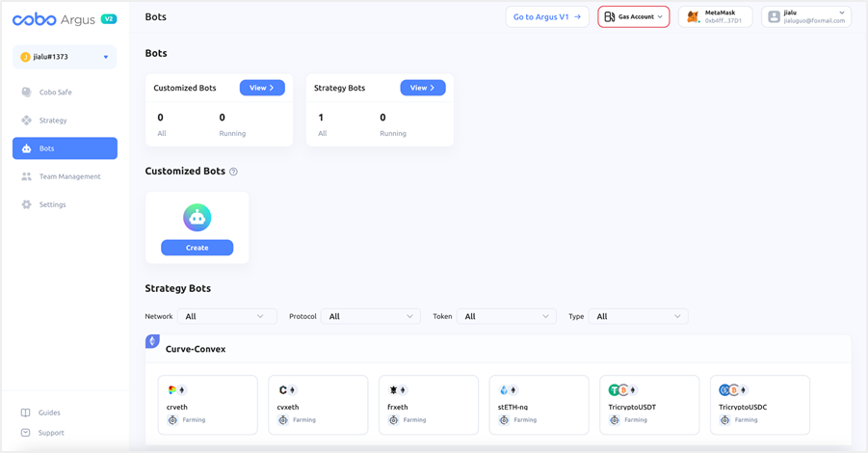
Task: Open the Token filter dropdown
Action: [506, 316]
